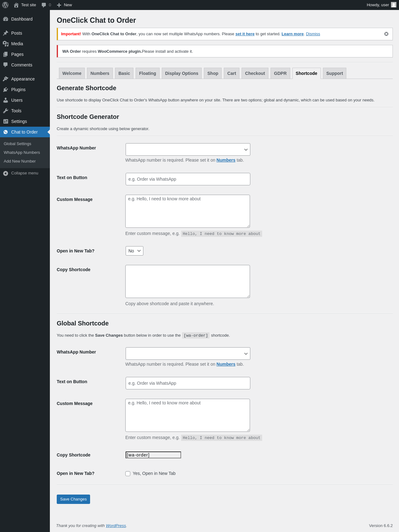The height and width of the screenshot is (532, 399).
Task: Click the Test site home icon
Action: point(16,5)
